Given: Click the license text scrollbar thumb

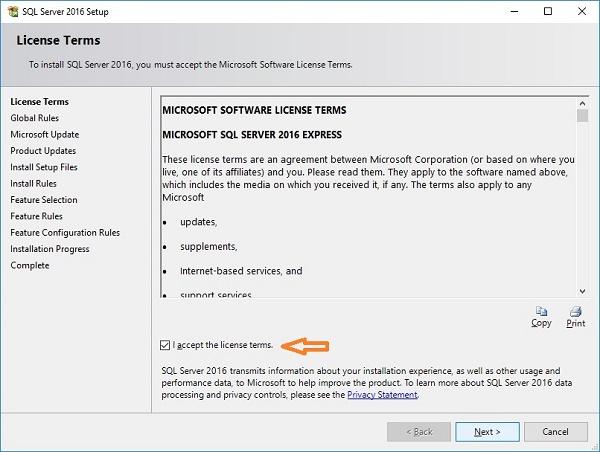Looking at the screenshot, I should pyautogui.click(x=582, y=116).
